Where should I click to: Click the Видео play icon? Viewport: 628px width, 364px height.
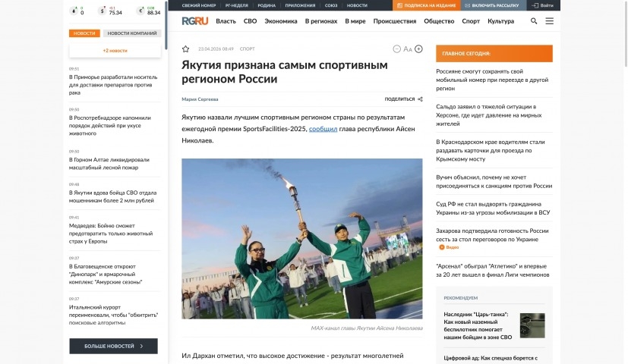pyautogui.click(x=442, y=247)
